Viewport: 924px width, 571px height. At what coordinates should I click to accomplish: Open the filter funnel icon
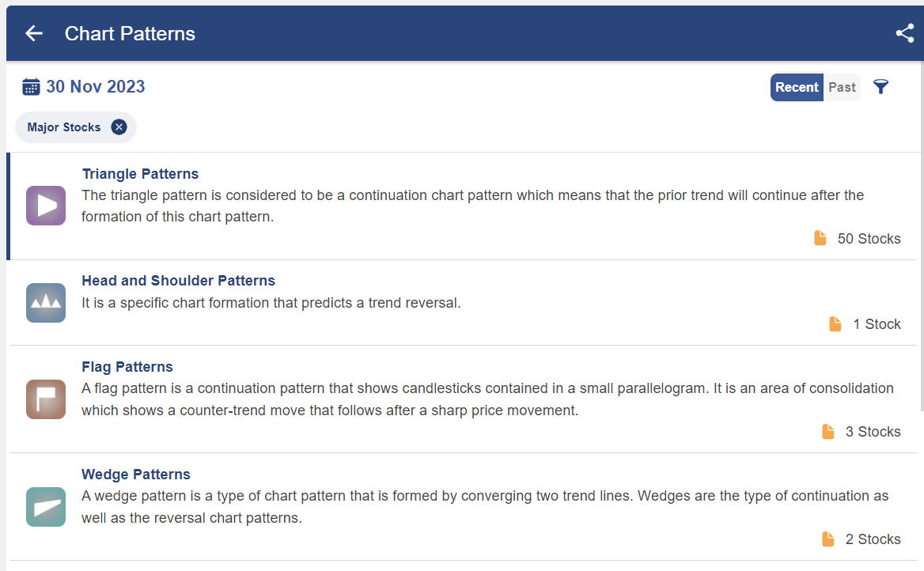[880, 87]
